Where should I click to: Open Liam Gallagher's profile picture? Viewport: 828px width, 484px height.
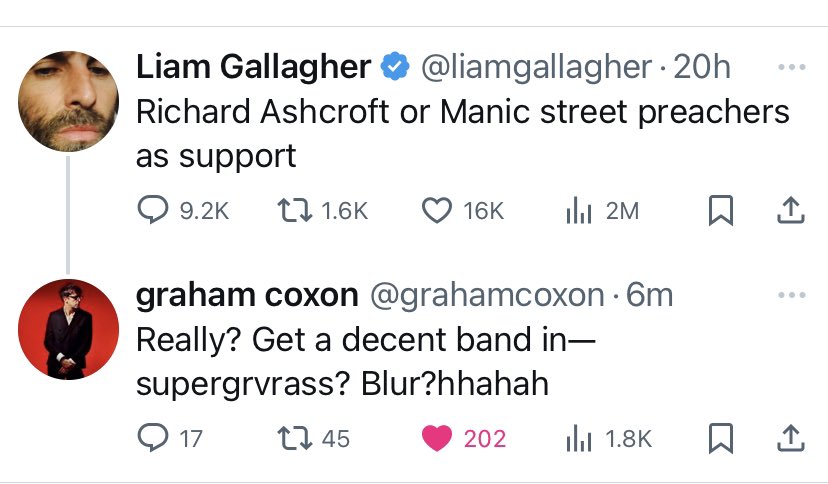click(69, 101)
